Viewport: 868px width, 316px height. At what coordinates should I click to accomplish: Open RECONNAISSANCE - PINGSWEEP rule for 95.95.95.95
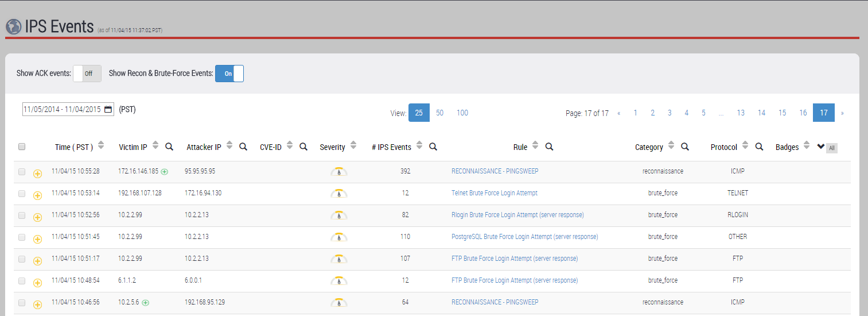(495, 171)
